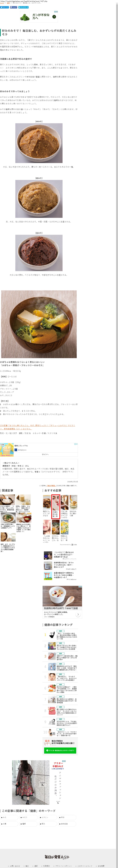This screenshot has width=118, height=868.
Task: Click the はてな ブックマーク button
Action: [23, 7]
